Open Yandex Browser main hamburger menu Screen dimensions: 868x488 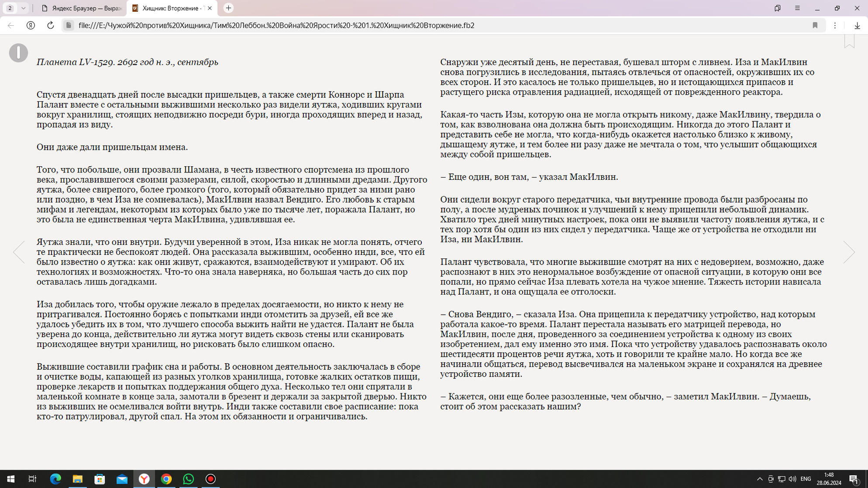pos(797,8)
